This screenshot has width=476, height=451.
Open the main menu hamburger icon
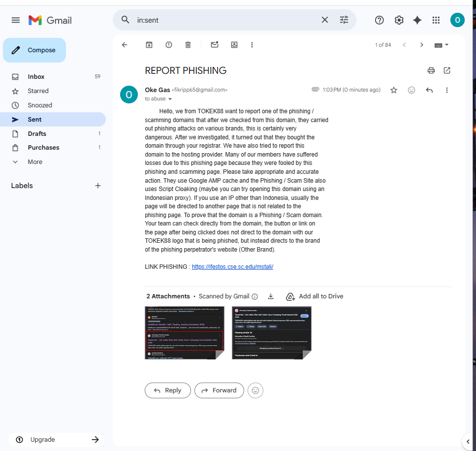(x=15, y=20)
